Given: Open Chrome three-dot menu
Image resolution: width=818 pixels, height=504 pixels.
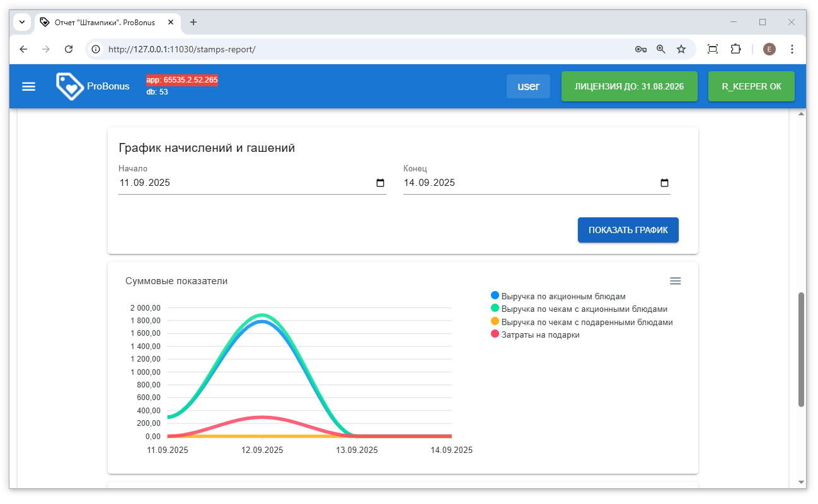Looking at the screenshot, I should (x=792, y=49).
